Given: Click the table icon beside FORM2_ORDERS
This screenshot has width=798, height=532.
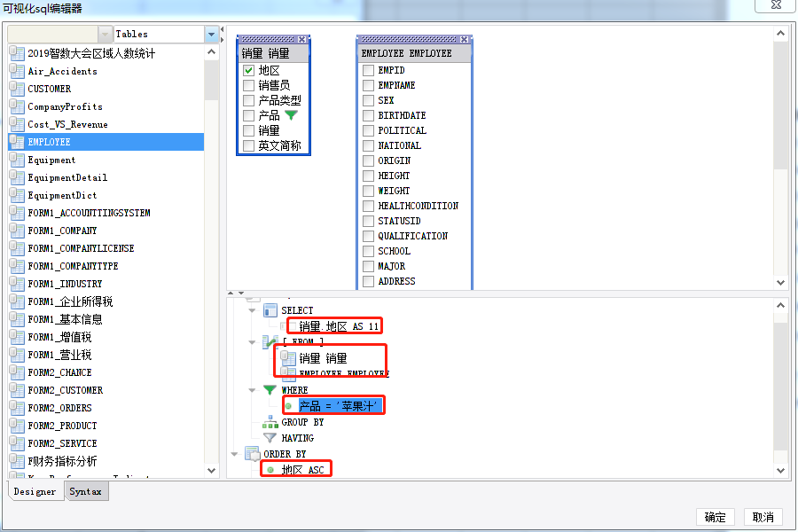Looking at the screenshot, I should click(17, 408).
